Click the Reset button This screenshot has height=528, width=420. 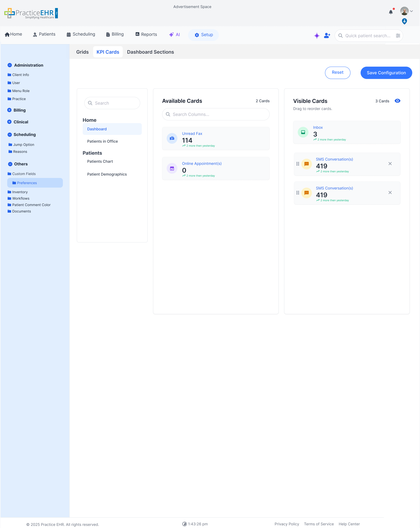coord(337,73)
